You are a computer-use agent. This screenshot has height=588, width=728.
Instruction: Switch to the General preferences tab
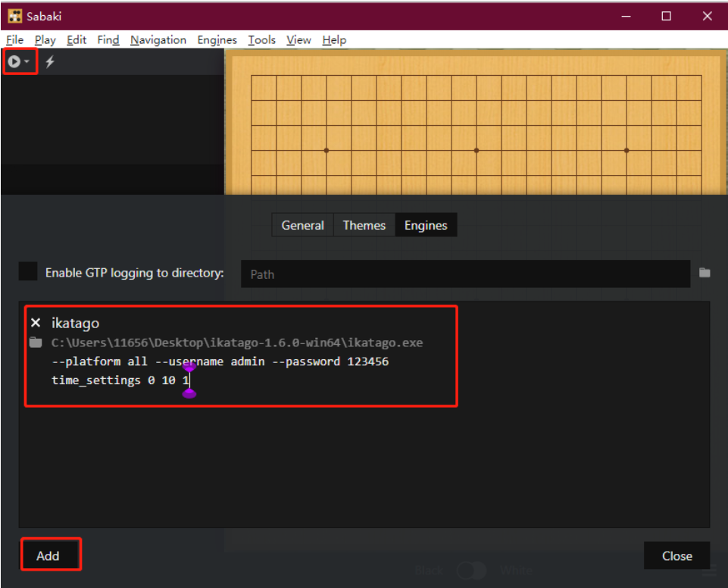tap(303, 225)
